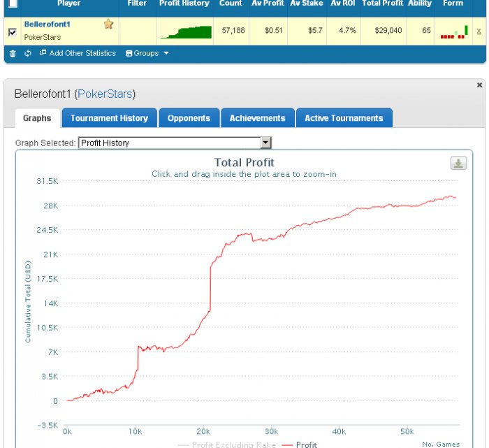Click the 50k x-axis label

tap(407, 432)
